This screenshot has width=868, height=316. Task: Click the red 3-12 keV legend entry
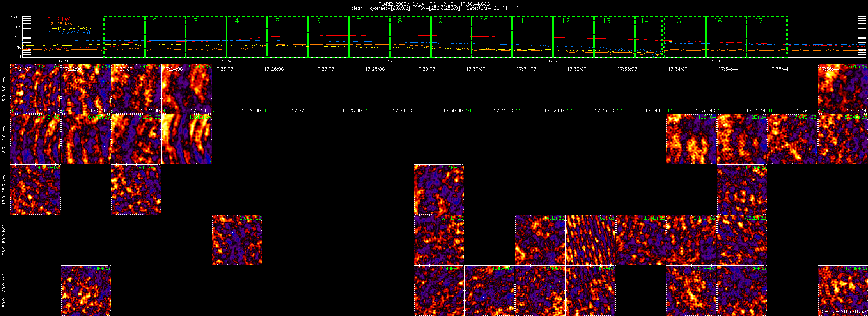click(x=59, y=19)
